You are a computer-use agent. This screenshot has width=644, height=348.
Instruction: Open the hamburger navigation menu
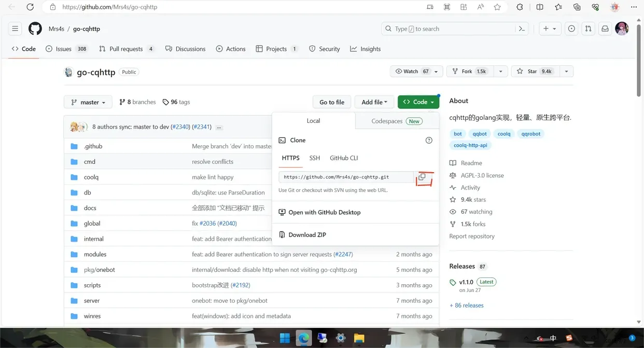(x=15, y=29)
